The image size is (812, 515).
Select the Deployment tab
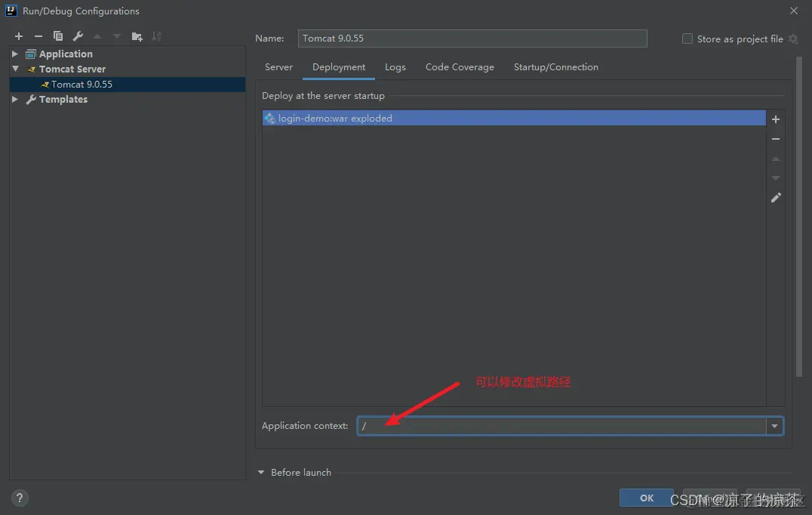[x=339, y=67]
